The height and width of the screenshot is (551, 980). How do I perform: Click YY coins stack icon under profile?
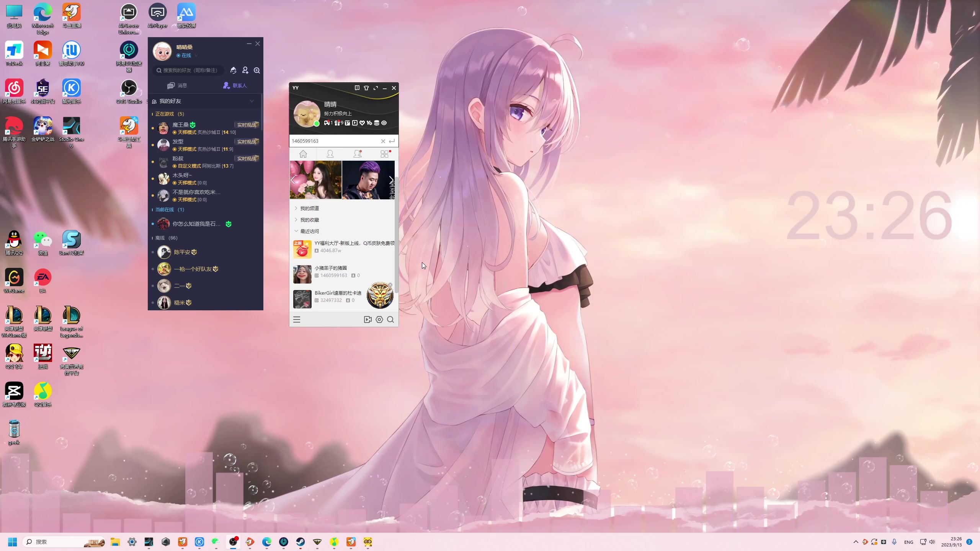coord(377,123)
